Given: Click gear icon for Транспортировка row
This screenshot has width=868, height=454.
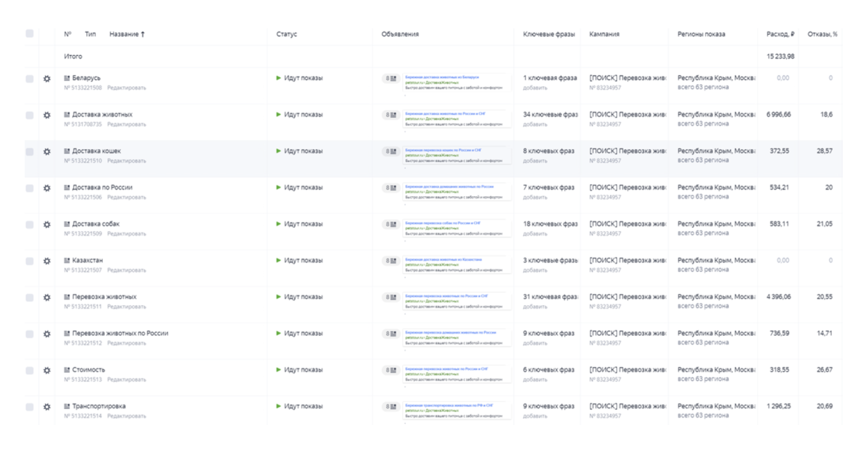Looking at the screenshot, I should click(47, 407).
